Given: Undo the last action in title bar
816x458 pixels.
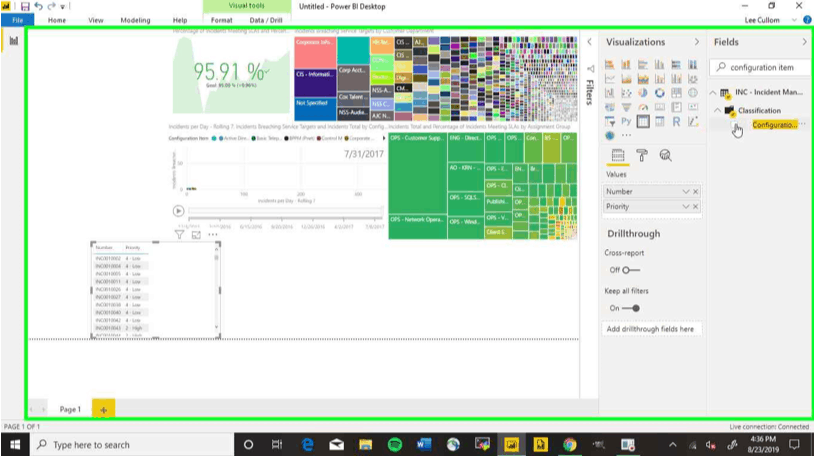Looking at the screenshot, I should 39,6.
